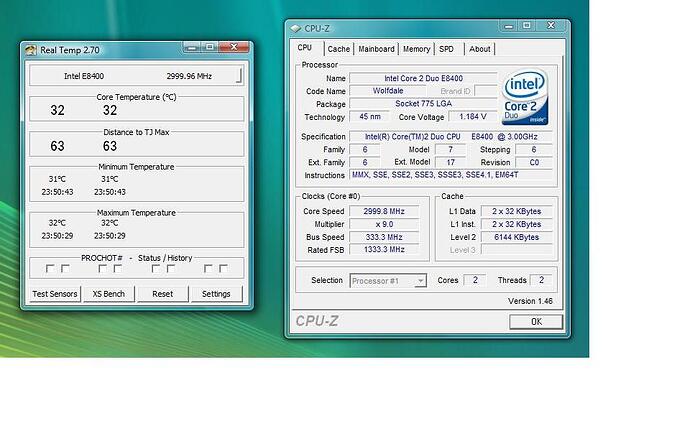The image size is (690, 431).
Task: Tick the fourth PROCHOT# checkbox from the left
Action: pos(117,268)
